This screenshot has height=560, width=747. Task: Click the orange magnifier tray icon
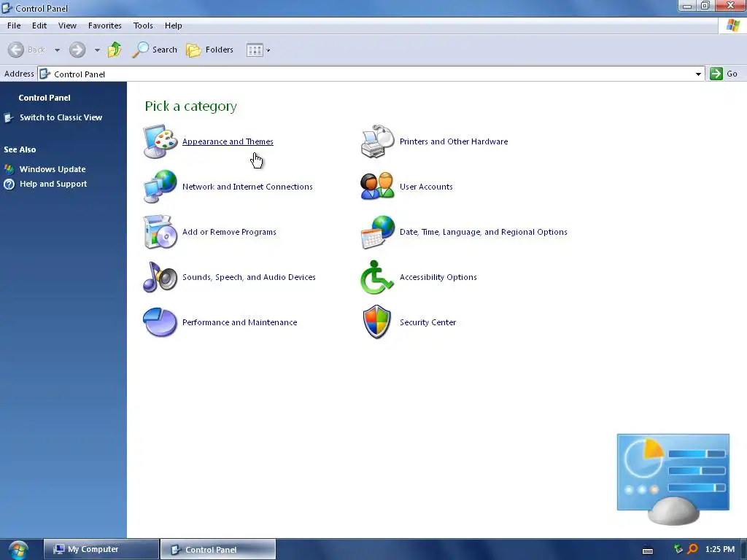[x=693, y=549]
